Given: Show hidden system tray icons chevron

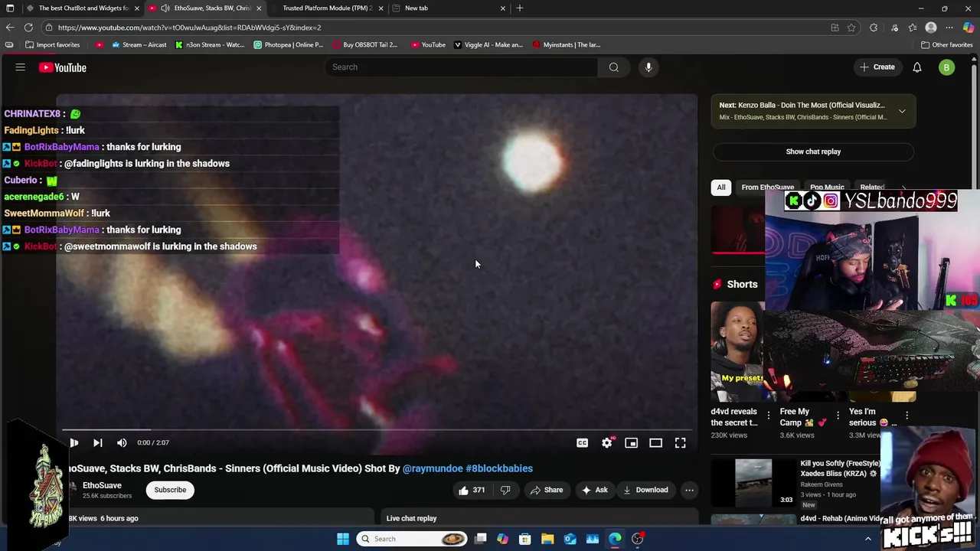Looking at the screenshot, I should [x=867, y=539].
